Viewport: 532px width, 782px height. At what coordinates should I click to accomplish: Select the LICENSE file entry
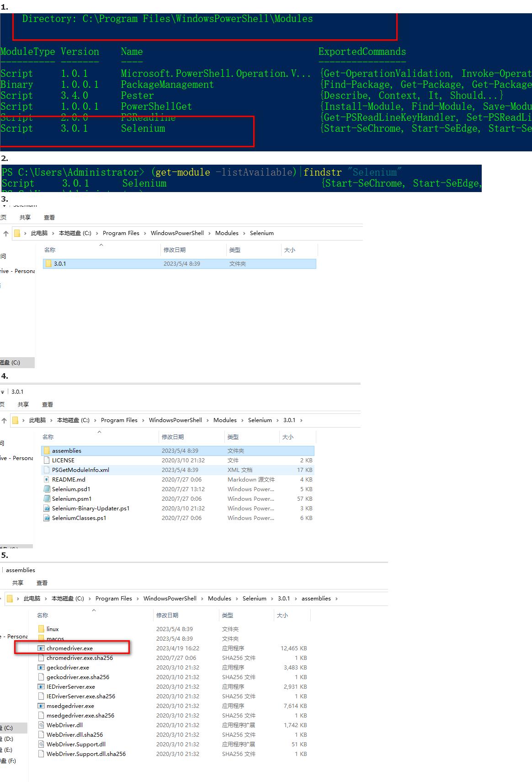pos(63,461)
